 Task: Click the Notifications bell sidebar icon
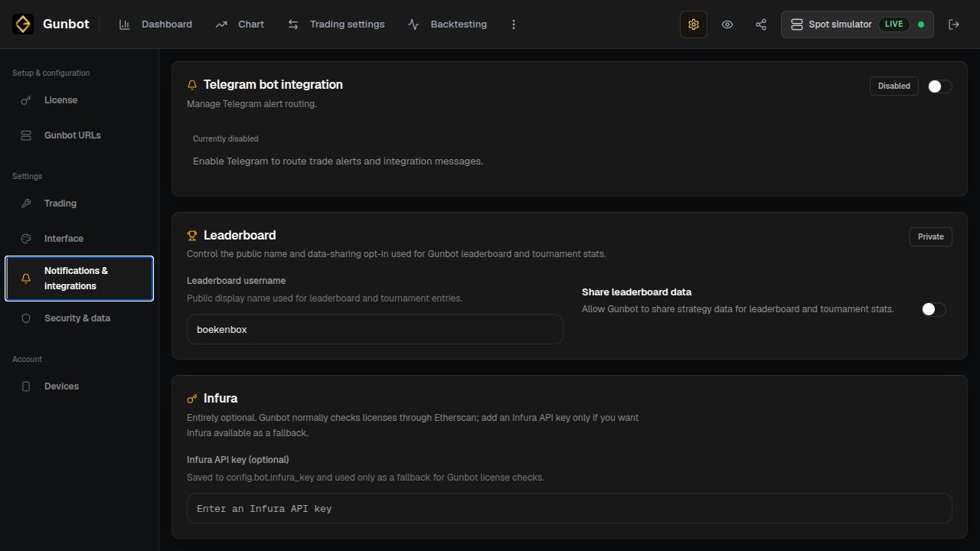[x=26, y=279]
